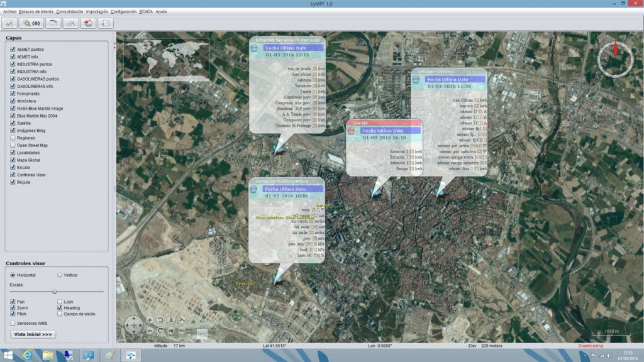The image size is (644, 362).
Task: Click the Escala slider handle
Action: coord(54,292)
